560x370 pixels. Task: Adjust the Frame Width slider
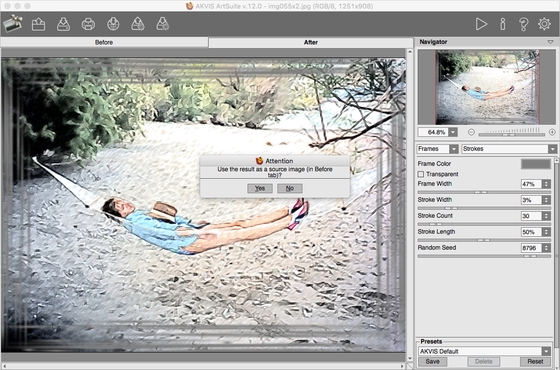click(x=484, y=192)
